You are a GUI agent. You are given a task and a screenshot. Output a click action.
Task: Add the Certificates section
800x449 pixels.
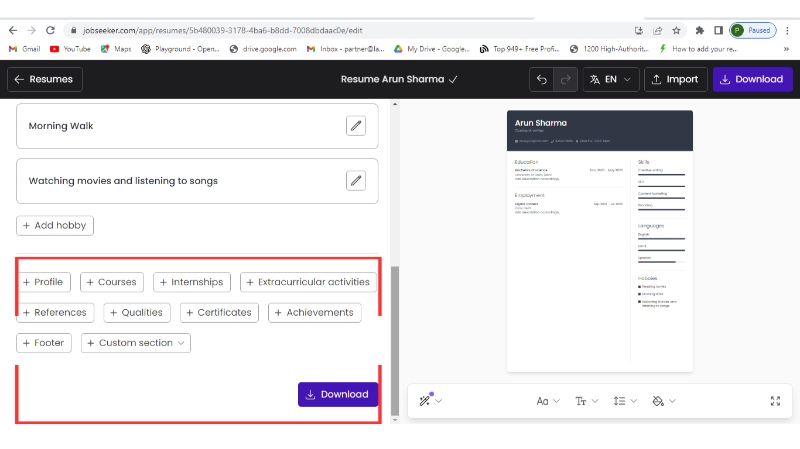pyautogui.click(x=219, y=312)
